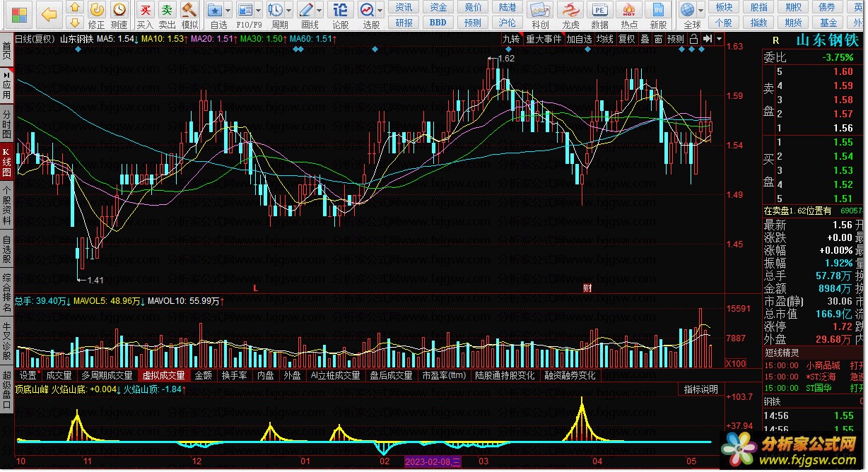The width and height of the screenshot is (868, 472).
Task: Open the 综合排名 sidebar tab
Action: [6, 293]
